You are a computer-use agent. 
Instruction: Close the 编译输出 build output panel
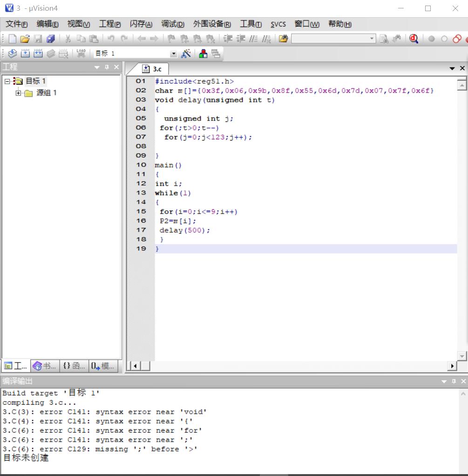463,381
